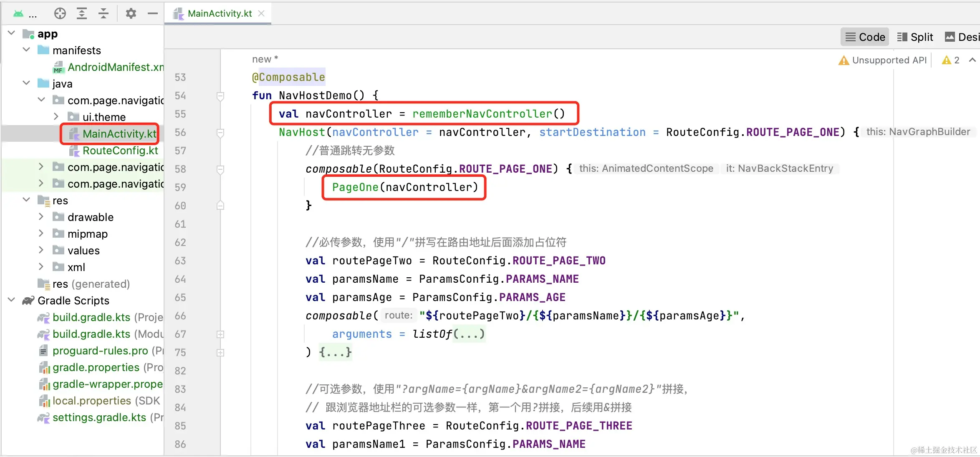
Task: Click the Android view selector icon
Action: 18,13
